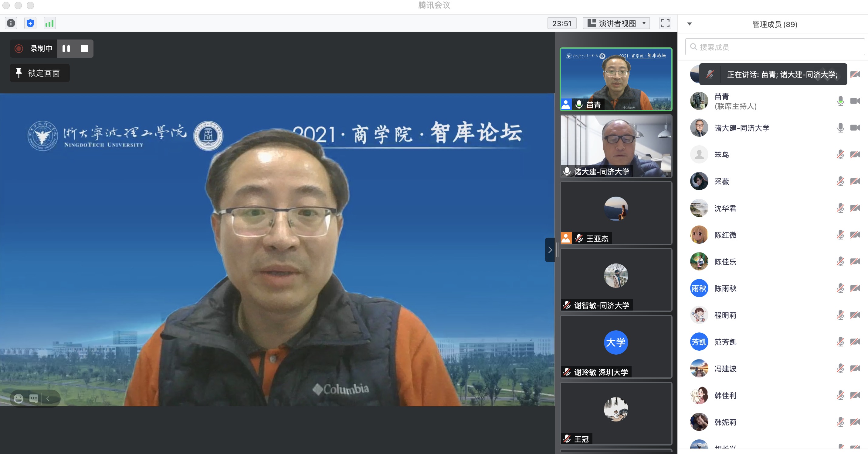Open the chat bubble icon
This screenshot has height=454, width=868.
click(x=34, y=399)
